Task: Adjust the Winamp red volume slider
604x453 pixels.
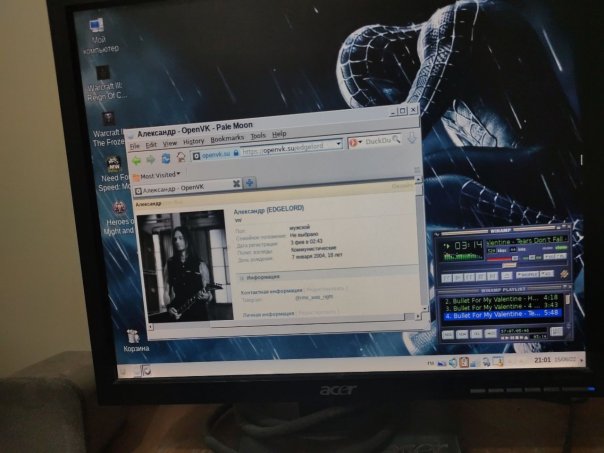Action: coord(502,259)
